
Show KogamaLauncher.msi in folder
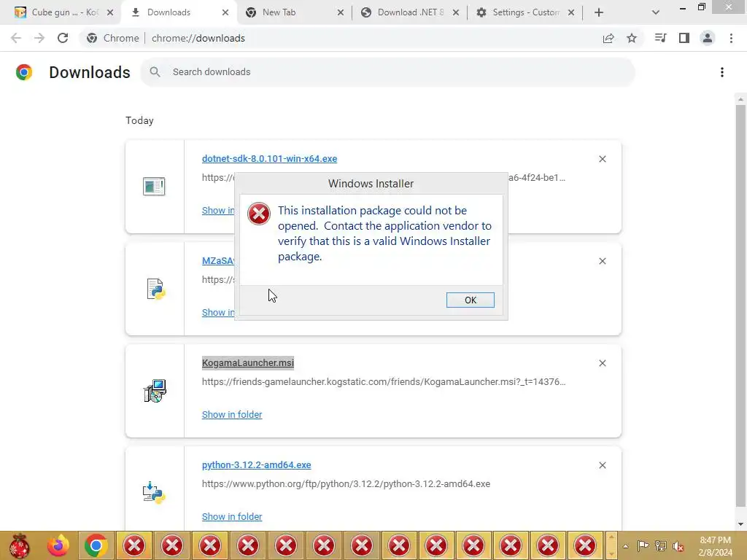click(232, 414)
